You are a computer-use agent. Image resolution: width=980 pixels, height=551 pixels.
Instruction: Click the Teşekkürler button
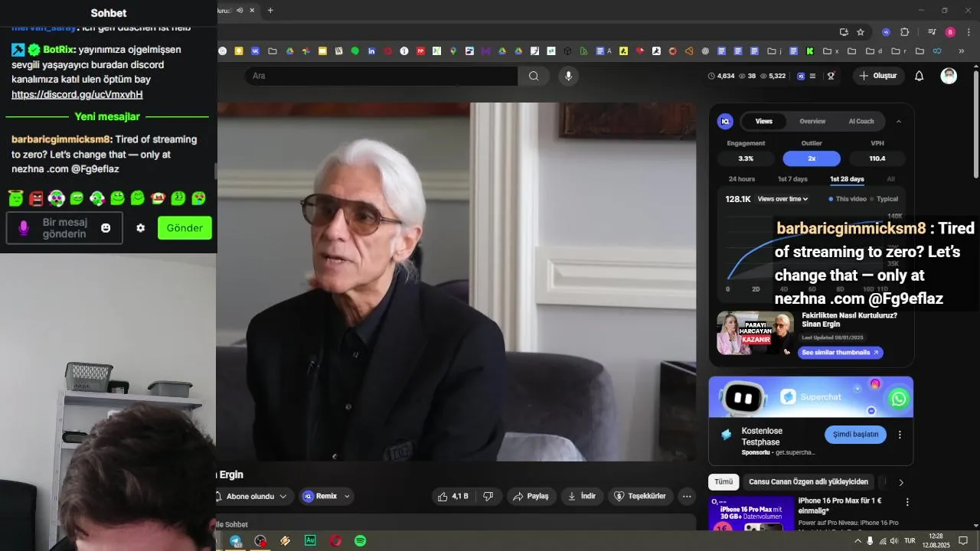(x=641, y=496)
